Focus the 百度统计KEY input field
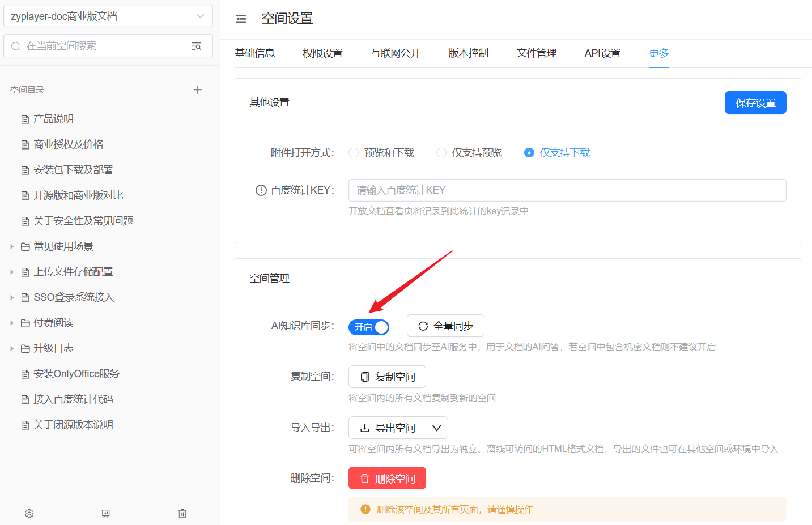The image size is (812, 525). [567, 190]
